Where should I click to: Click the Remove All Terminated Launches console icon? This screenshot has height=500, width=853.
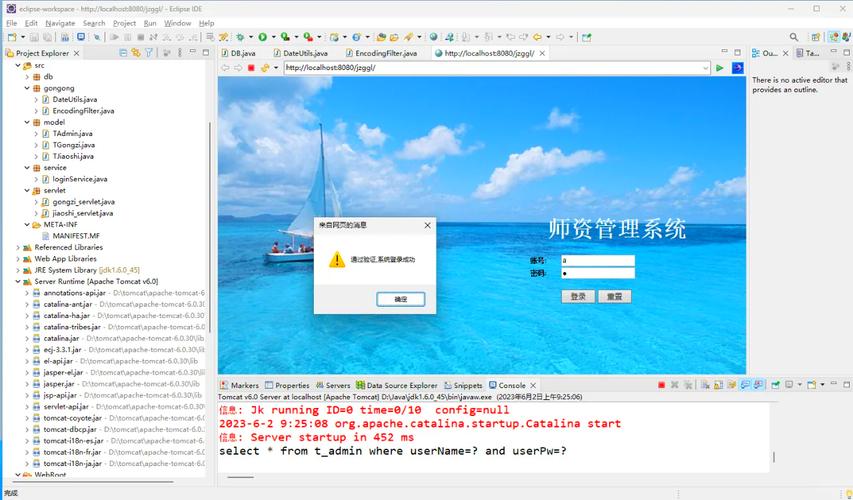688,385
